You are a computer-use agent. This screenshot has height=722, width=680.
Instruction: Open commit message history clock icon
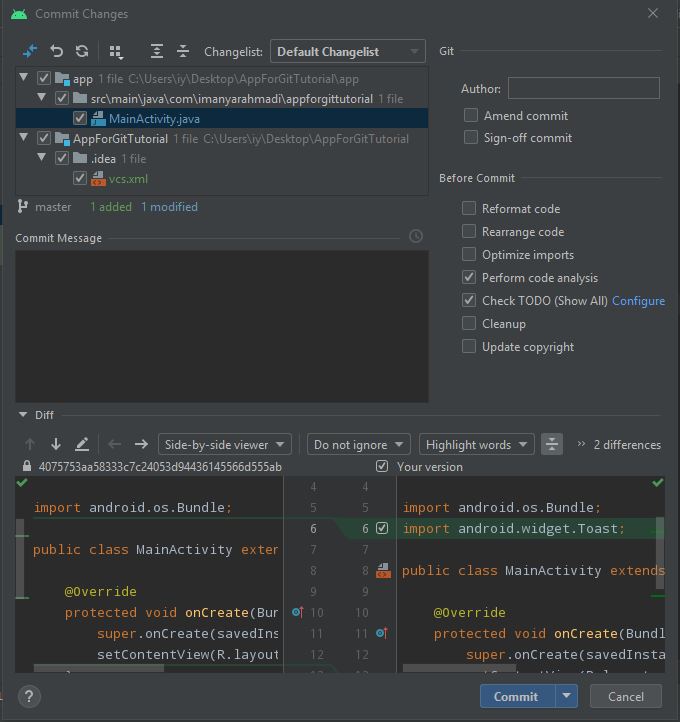[x=416, y=236]
